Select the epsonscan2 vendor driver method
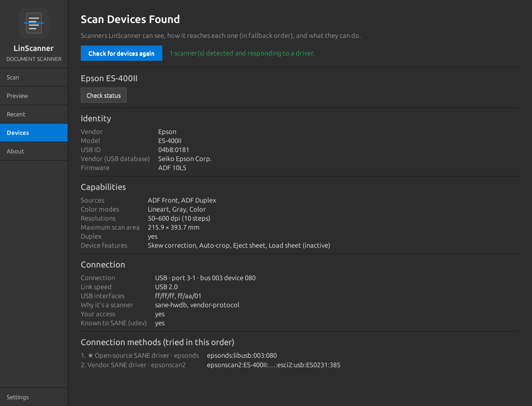Image resolution: width=532 pixels, height=406 pixels. click(x=133, y=365)
